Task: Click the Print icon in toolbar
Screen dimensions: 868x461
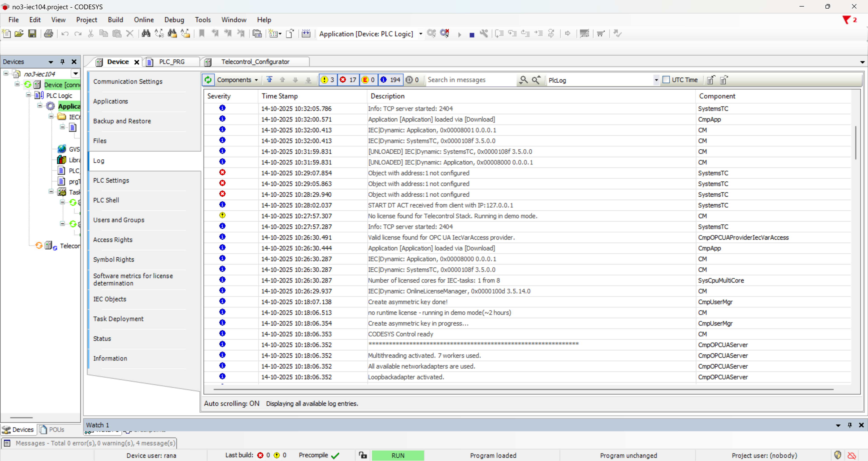Action: (x=49, y=34)
